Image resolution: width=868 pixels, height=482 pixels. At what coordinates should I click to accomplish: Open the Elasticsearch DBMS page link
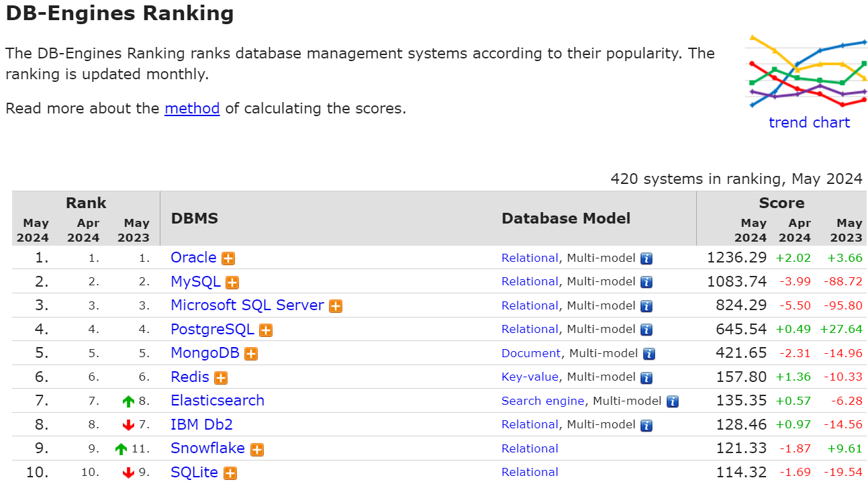coord(218,401)
